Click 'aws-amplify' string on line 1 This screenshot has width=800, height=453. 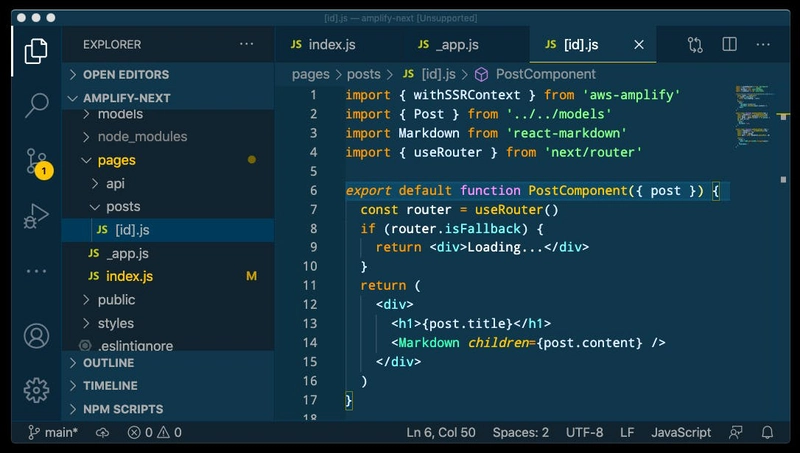[x=631, y=95]
